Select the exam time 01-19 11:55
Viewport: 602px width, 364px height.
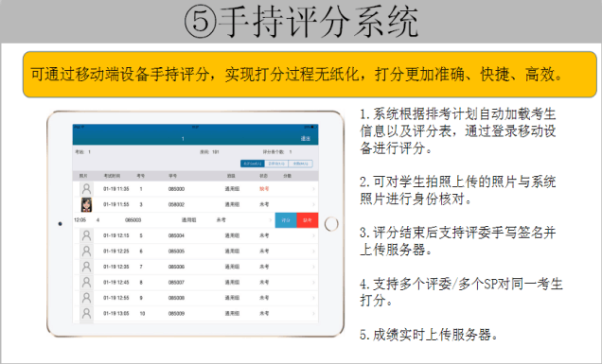[x=115, y=204]
